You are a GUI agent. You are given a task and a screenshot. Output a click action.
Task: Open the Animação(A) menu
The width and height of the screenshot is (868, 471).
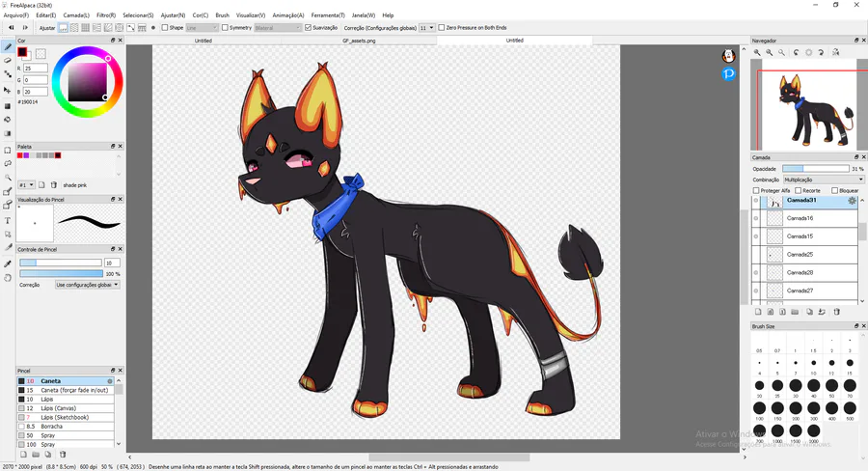[287, 15]
